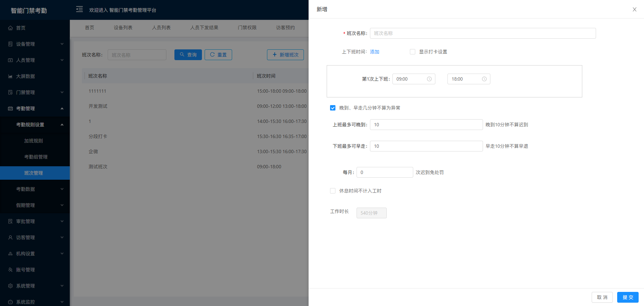Uncheck 晚到、早走几分钟不算为异常 checkbox
644x306 pixels.
pyautogui.click(x=333, y=108)
